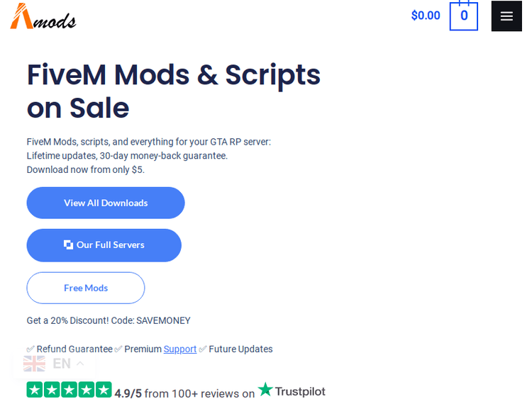Click the Amods logo
This screenshot has width=532, height=399.
(43, 16)
